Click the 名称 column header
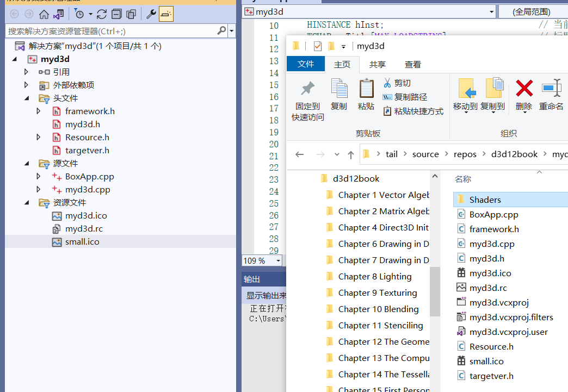 click(x=462, y=179)
